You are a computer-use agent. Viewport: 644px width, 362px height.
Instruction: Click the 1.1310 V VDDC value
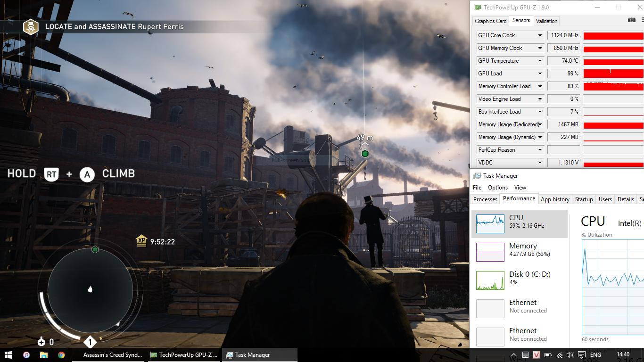(x=563, y=163)
